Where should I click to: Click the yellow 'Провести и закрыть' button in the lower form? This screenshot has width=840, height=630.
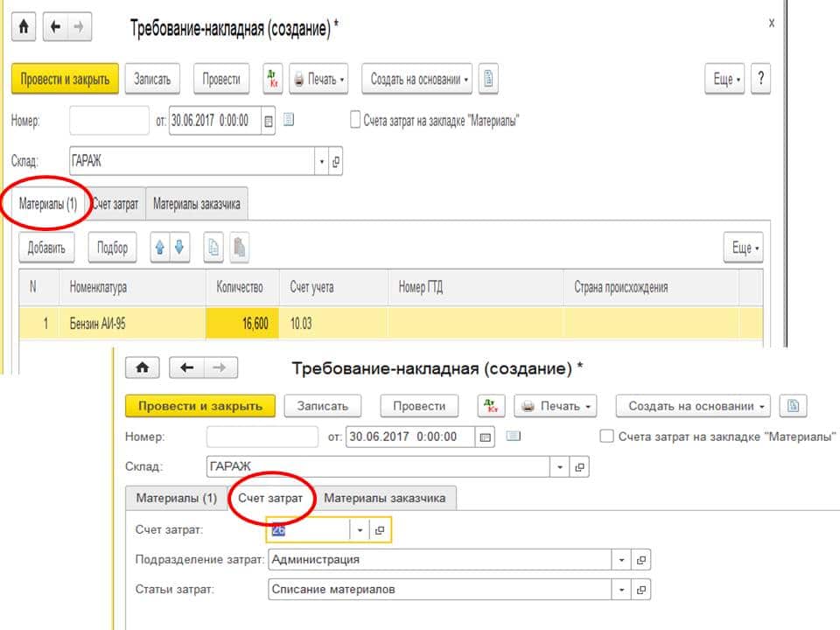199,406
